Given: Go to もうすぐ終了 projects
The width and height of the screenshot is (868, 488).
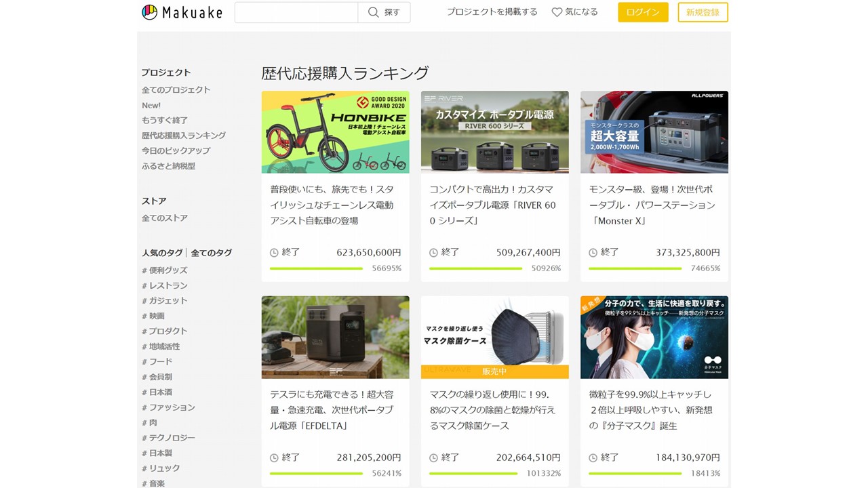Looking at the screenshot, I should click(x=165, y=120).
